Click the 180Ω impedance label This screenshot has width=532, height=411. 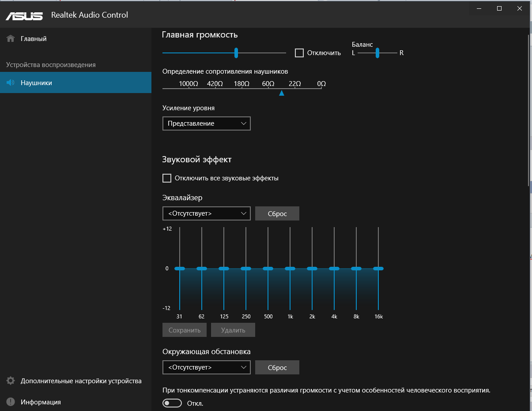pos(242,83)
